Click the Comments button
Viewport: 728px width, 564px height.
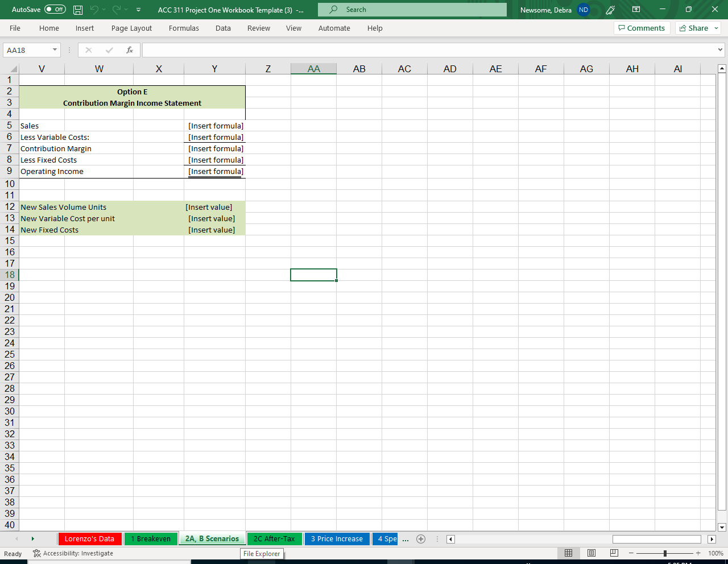tap(642, 28)
